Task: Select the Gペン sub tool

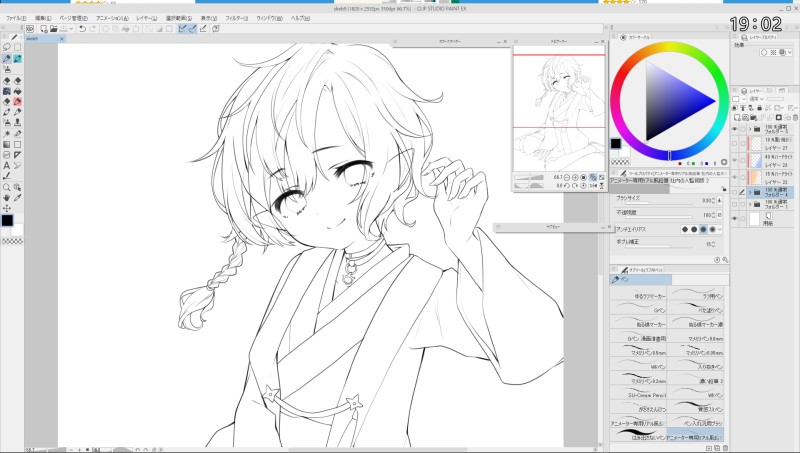Action: pos(638,309)
